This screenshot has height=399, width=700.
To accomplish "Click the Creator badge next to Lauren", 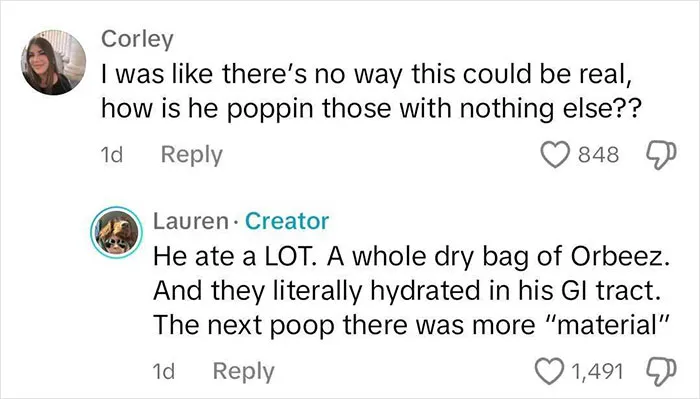I will pos(287,221).
